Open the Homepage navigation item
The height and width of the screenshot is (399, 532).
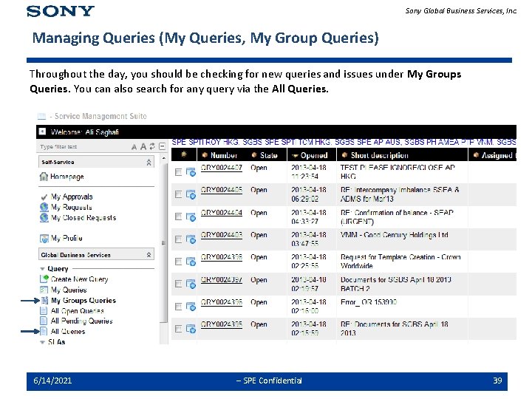coord(66,177)
